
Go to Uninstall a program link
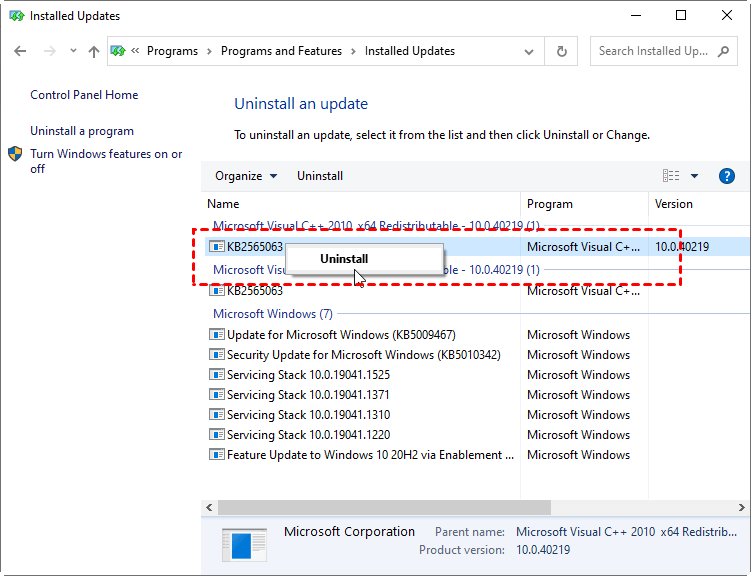(82, 131)
